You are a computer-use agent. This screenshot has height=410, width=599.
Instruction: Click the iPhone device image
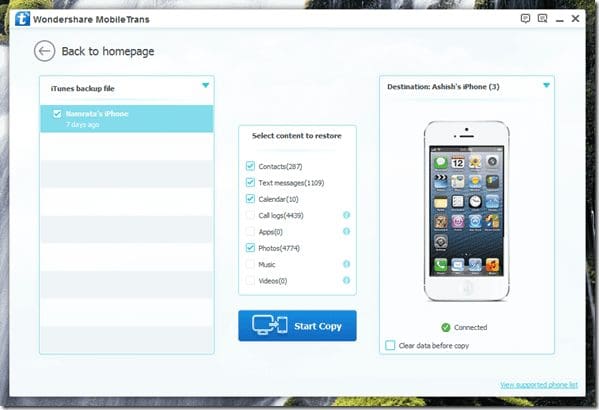pos(466,211)
